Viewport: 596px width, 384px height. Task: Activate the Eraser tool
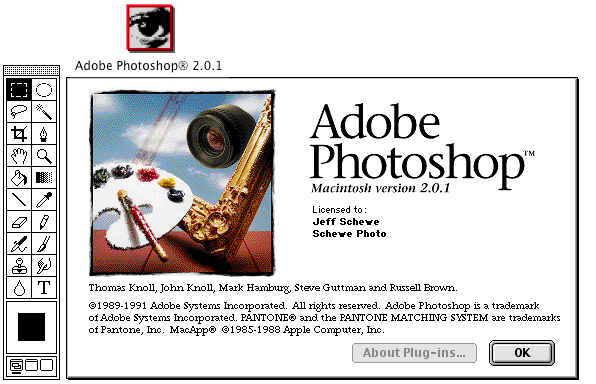pos(19,222)
